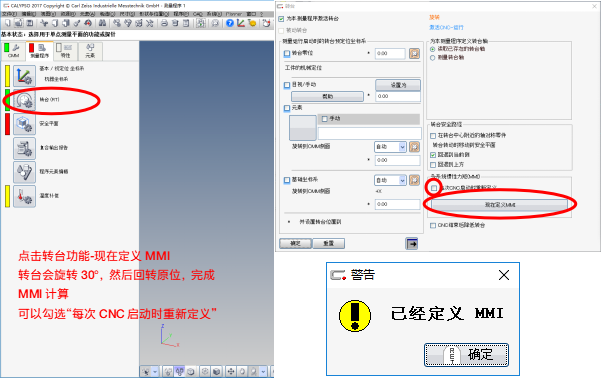Toggle the 回退到当前侧 checkbox
Screen dimensions: 602x378
[433, 155]
